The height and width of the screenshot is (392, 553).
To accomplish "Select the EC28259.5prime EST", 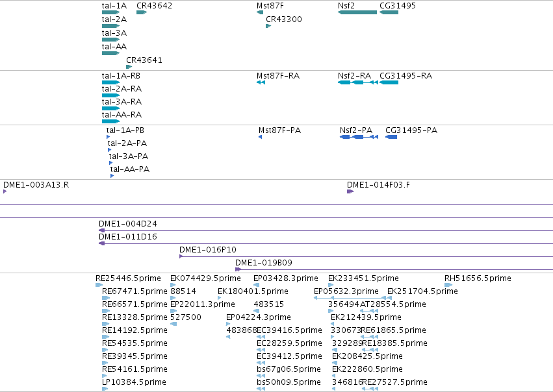I will pyautogui.click(x=261, y=350).
